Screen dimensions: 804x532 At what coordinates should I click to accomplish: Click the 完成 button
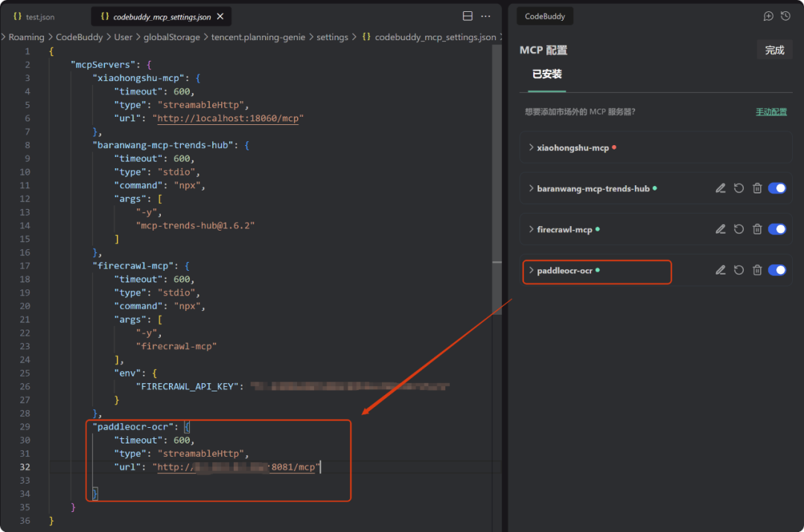(774, 50)
